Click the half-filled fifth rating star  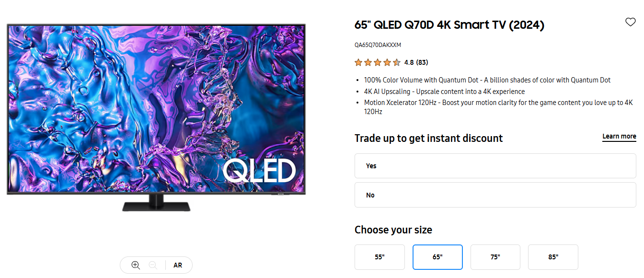click(x=397, y=62)
